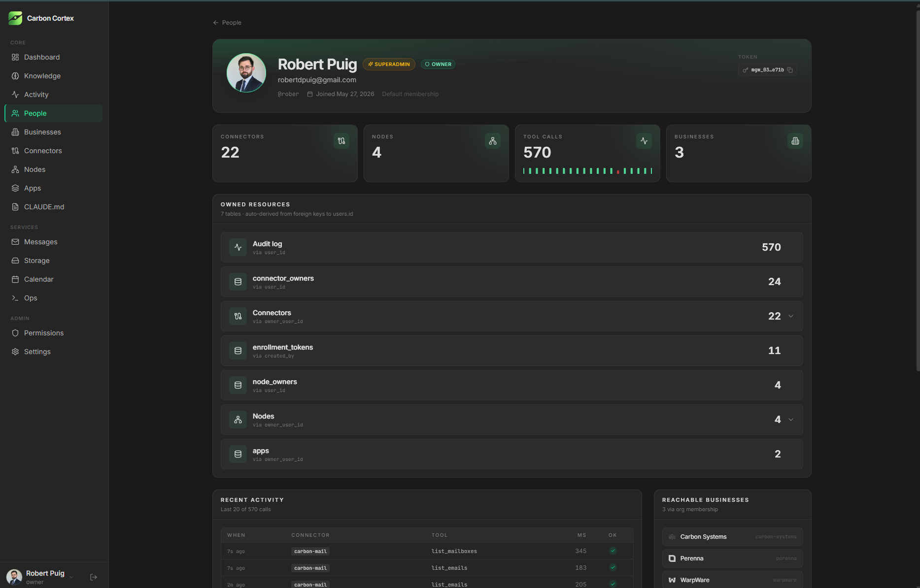
Task: Click the node_owners database icon
Action: [238, 385]
